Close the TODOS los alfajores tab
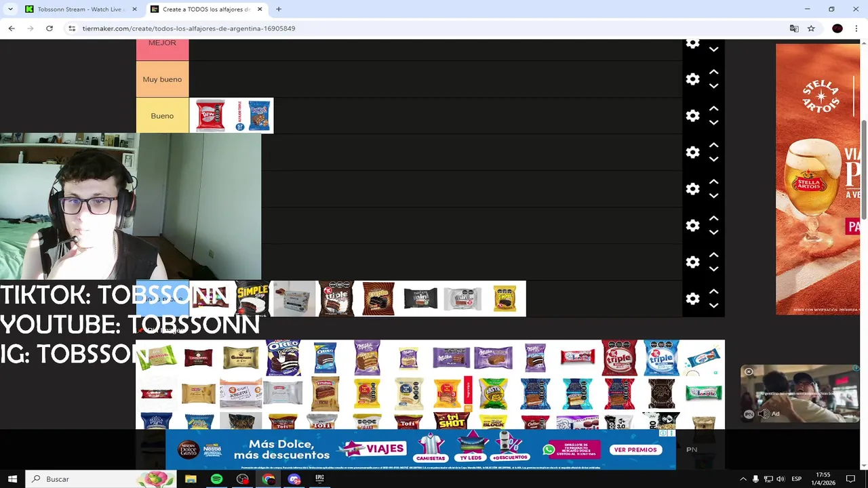868x488 pixels. [260, 9]
